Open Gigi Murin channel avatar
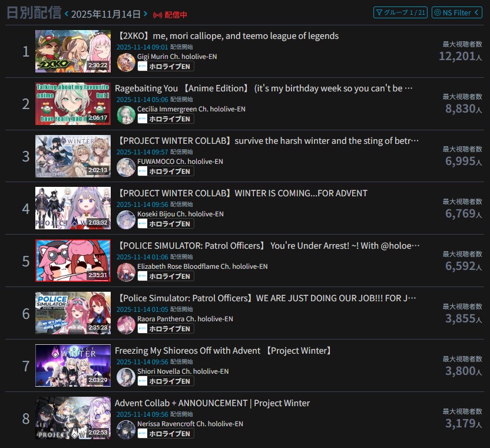 [x=126, y=62]
